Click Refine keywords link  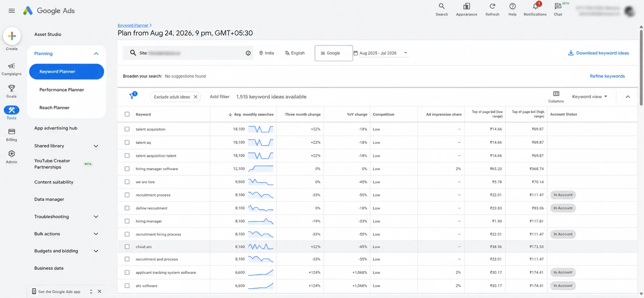click(607, 76)
